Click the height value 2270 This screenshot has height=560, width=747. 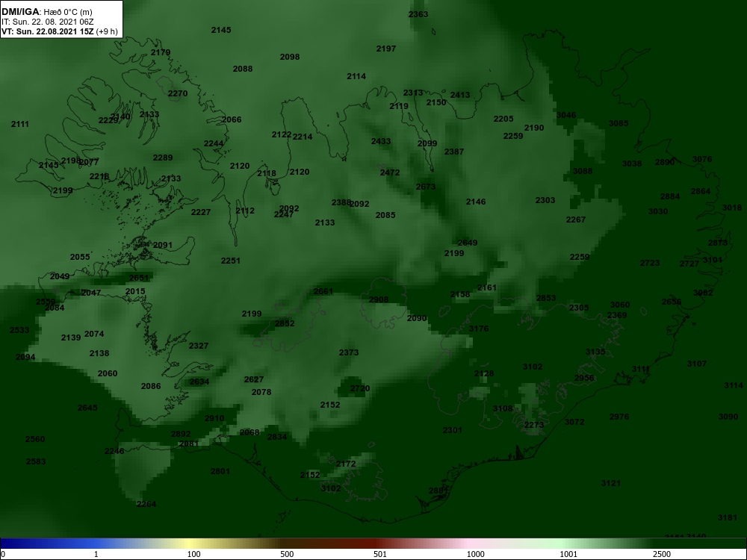click(178, 93)
